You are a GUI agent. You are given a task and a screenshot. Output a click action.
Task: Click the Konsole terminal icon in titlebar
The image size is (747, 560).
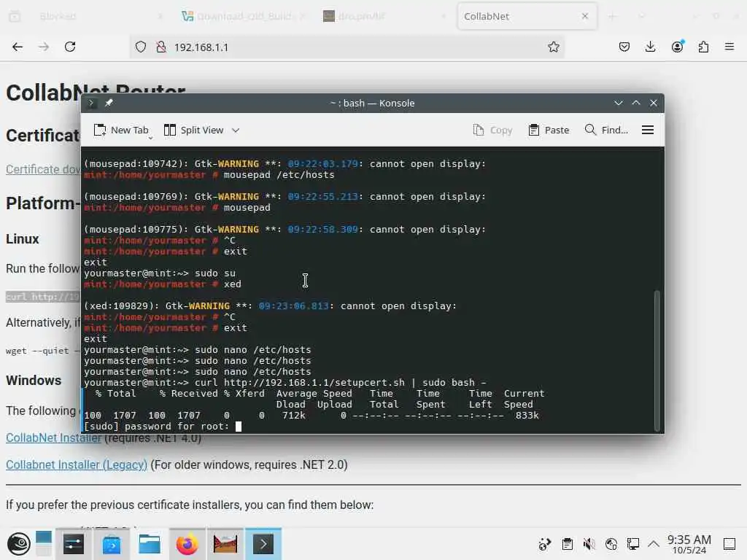pos(91,103)
